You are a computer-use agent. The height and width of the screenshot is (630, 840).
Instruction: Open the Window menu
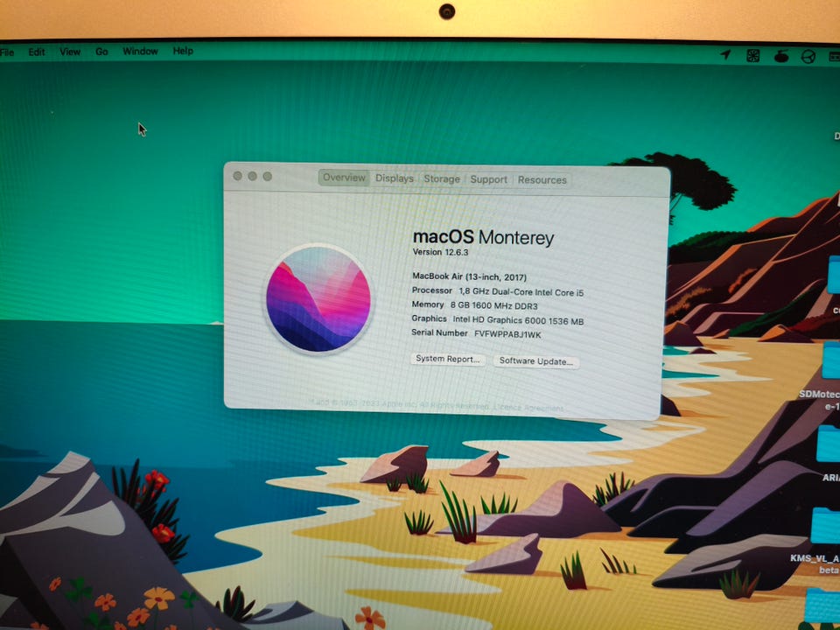[x=140, y=51]
